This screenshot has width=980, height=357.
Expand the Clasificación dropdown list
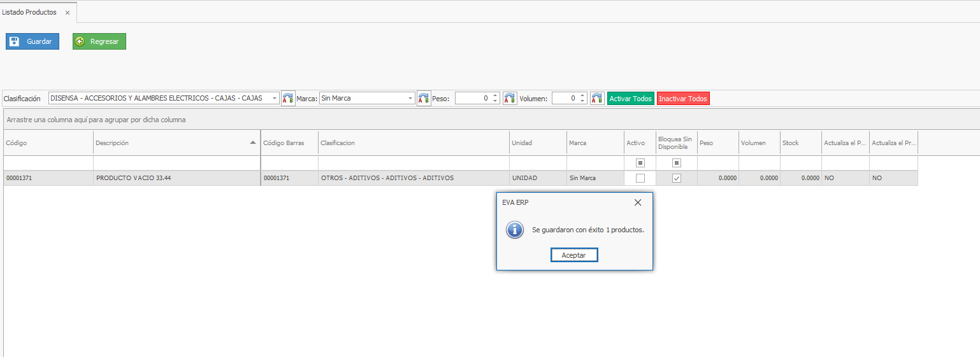pos(275,99)
